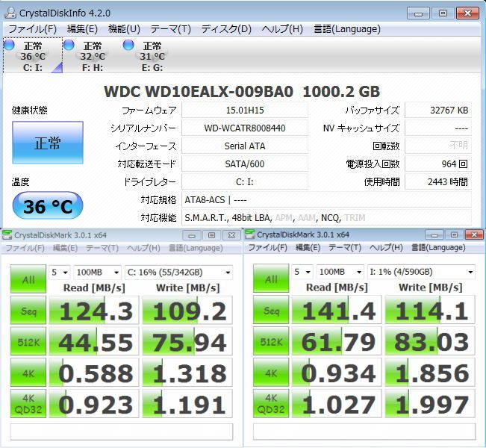Image resolution: width=486 pixels, height=448 pixels.
Task: Click the serial number WD-WCATR8008440
Action: tap(245, 128)
